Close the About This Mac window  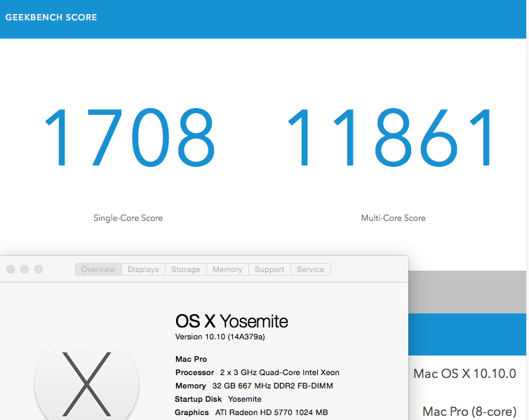click(11, 269)
